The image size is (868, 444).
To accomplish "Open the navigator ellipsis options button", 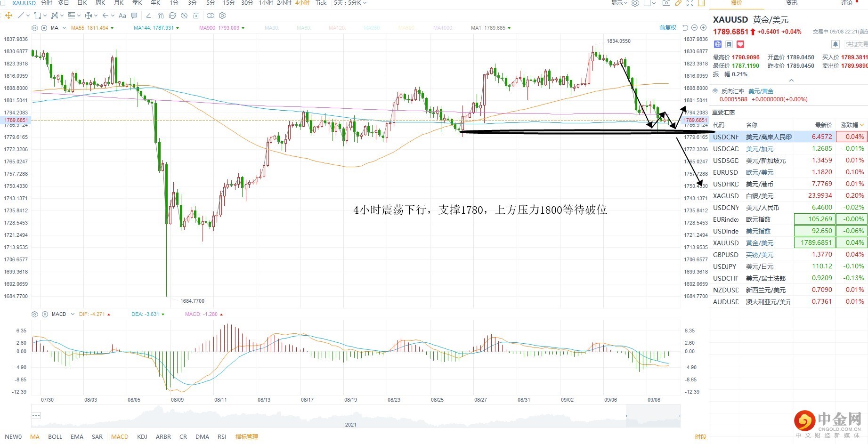I will point(36,415).
